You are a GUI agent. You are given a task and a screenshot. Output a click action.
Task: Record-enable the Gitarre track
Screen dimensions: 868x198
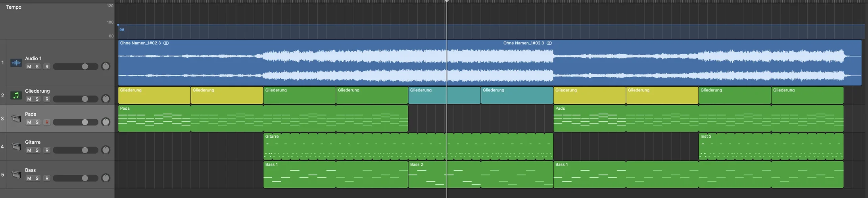(x=47, y=150)
